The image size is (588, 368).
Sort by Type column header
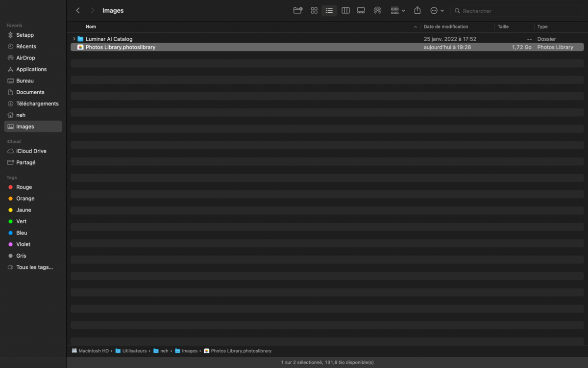pos(542,26)
